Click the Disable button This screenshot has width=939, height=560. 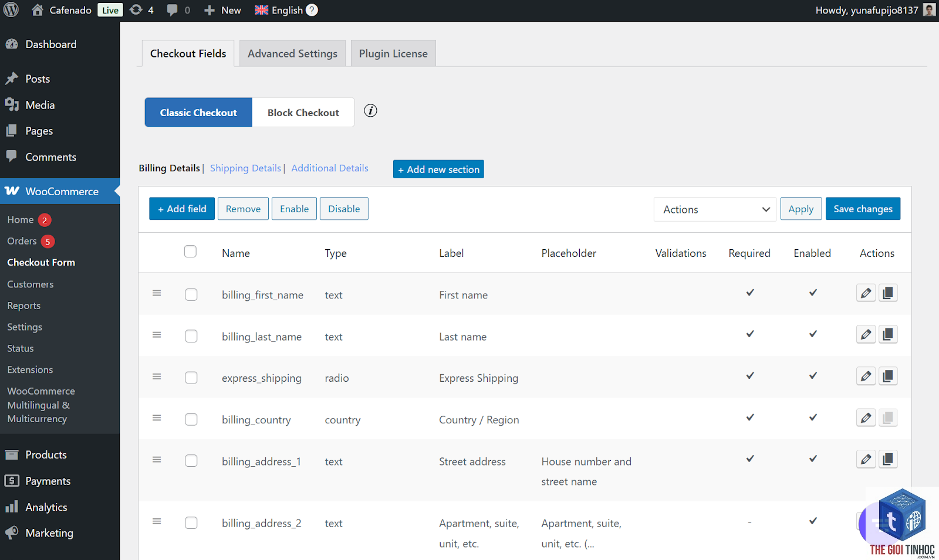344,209
